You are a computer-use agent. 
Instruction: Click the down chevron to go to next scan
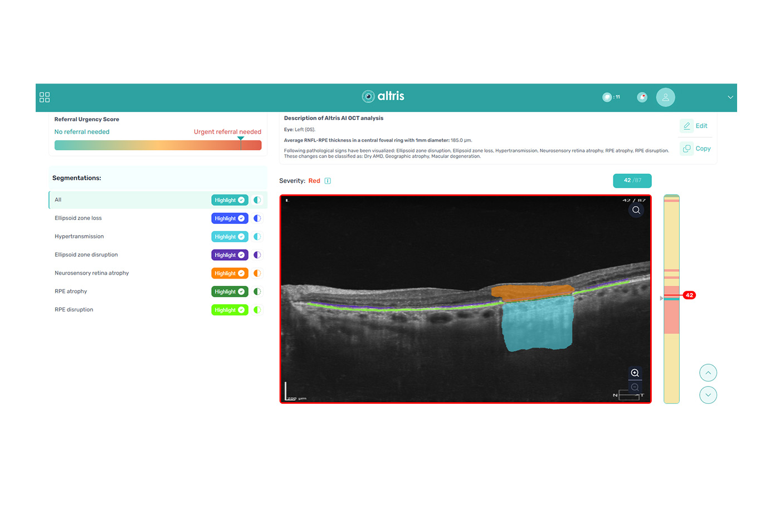(708, 394)
